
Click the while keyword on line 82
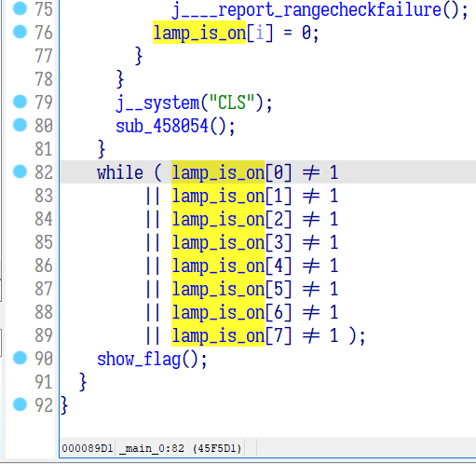(x=120, y=172)
